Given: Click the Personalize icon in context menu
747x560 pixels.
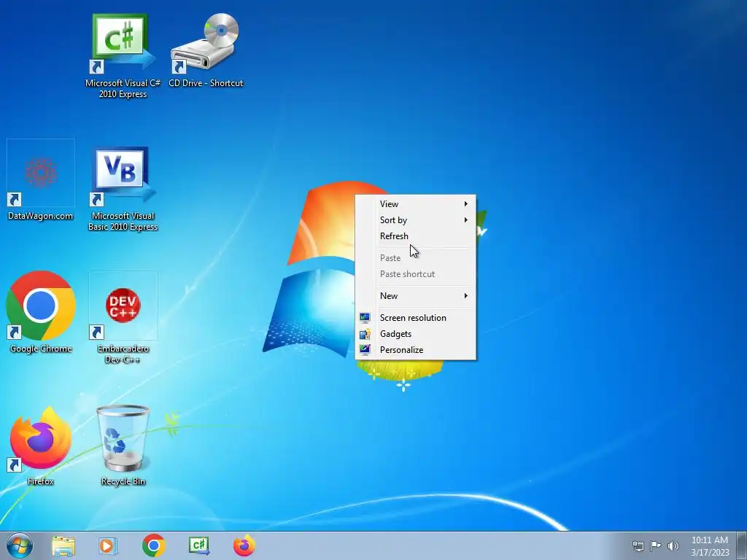Looking at the screenshot, I should pos(365,350).
